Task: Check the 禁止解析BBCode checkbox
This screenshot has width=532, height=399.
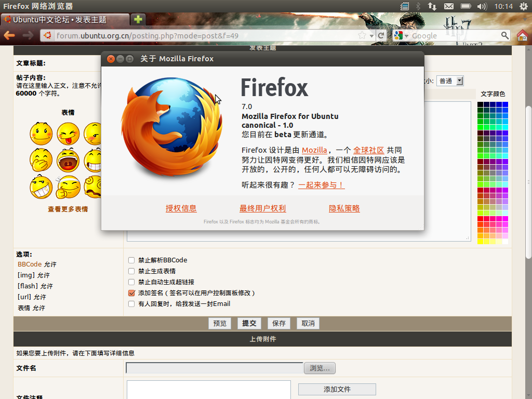Action: point(131,260)
